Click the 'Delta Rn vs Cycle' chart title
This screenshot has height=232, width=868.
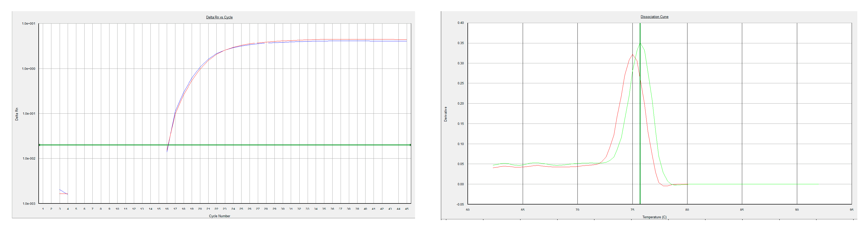tap(219, 17)
